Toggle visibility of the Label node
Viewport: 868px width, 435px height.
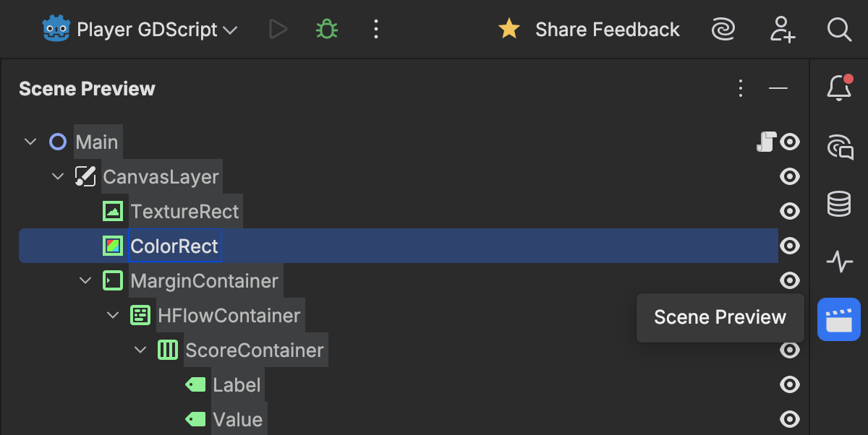pyautogui.click(x=790, y=384)
